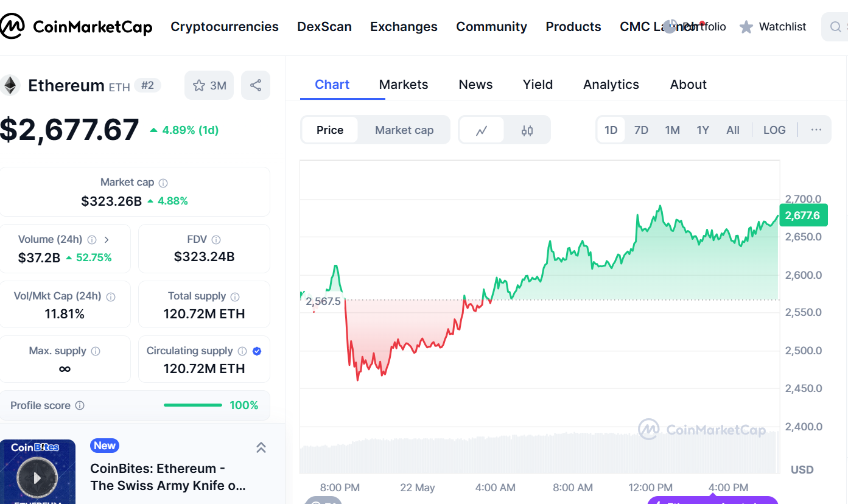Click Circulating supply info icon

(x=242, y=351)
